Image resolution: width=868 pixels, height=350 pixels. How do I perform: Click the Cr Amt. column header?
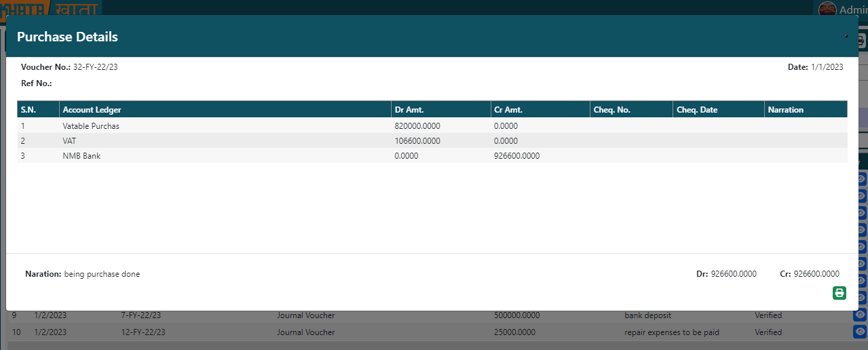click(x=508, y=110)
